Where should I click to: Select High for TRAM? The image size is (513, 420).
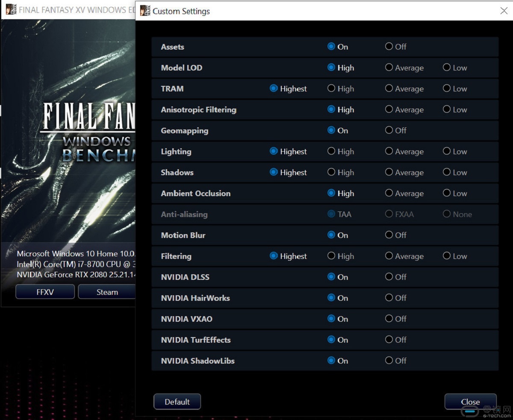331,88
